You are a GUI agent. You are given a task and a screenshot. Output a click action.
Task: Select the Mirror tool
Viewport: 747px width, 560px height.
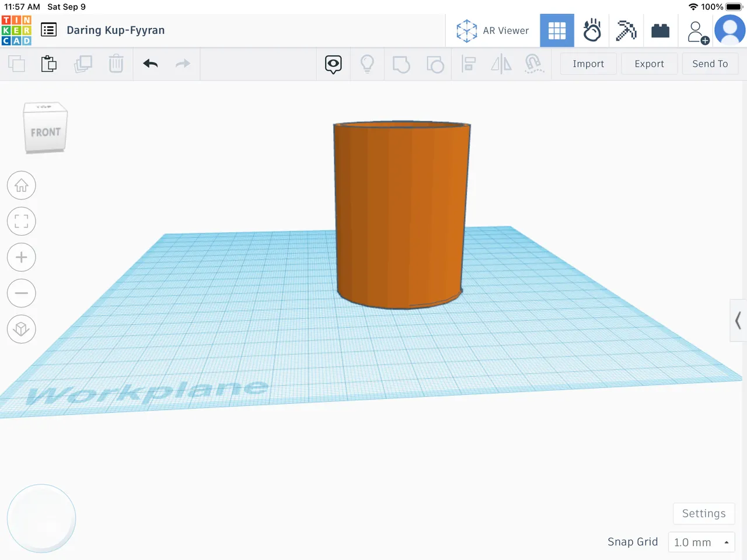(x=501, y=65)
